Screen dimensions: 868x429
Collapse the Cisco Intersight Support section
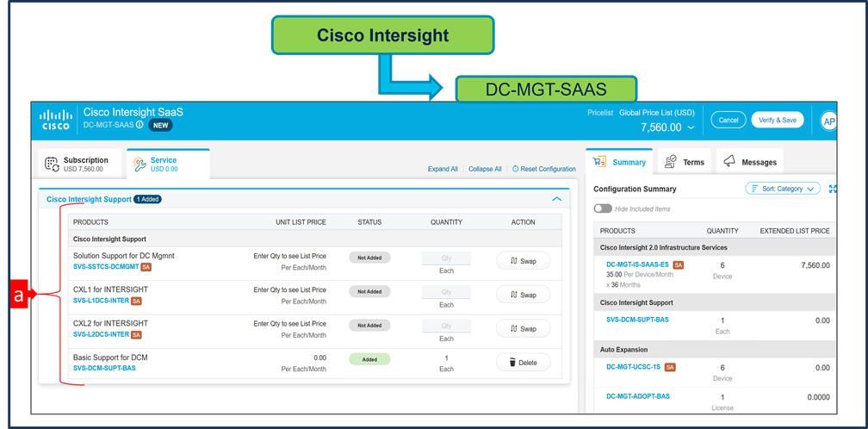coord(557,199)
